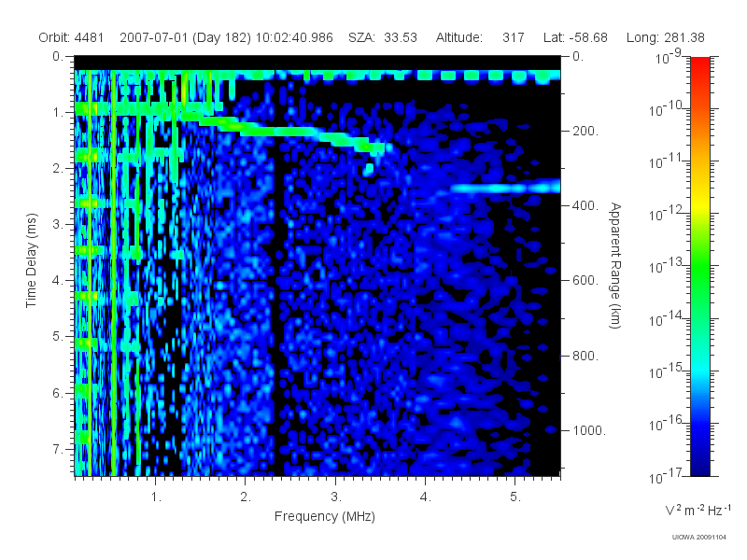Click the 'Lat: -58.68' value
This screenshot has width=747, height=560.
(x=575, y=37)
